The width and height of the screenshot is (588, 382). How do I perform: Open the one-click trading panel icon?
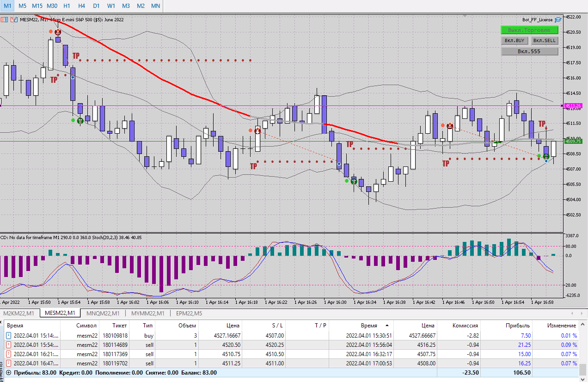pos(4,20)
